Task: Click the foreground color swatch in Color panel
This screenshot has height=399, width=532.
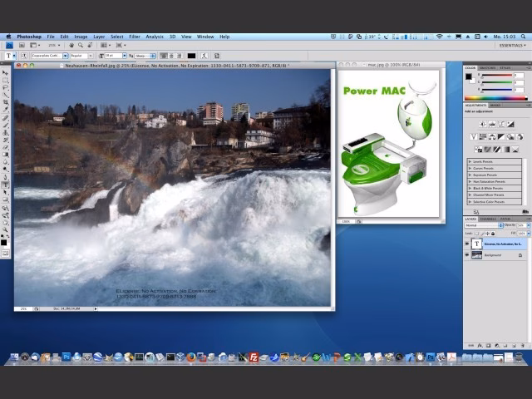Action: coord(468,76)
